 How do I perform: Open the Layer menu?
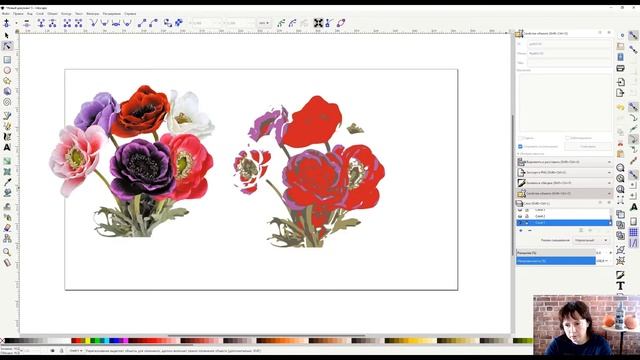tap(40, 13)
